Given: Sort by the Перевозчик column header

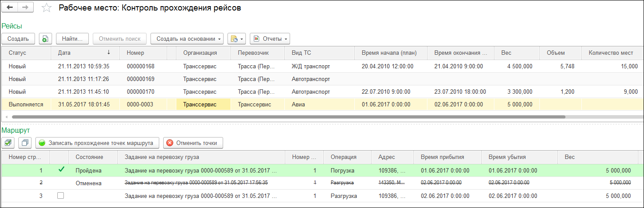Looking at the screenshot, I should [x=253, y=53].
